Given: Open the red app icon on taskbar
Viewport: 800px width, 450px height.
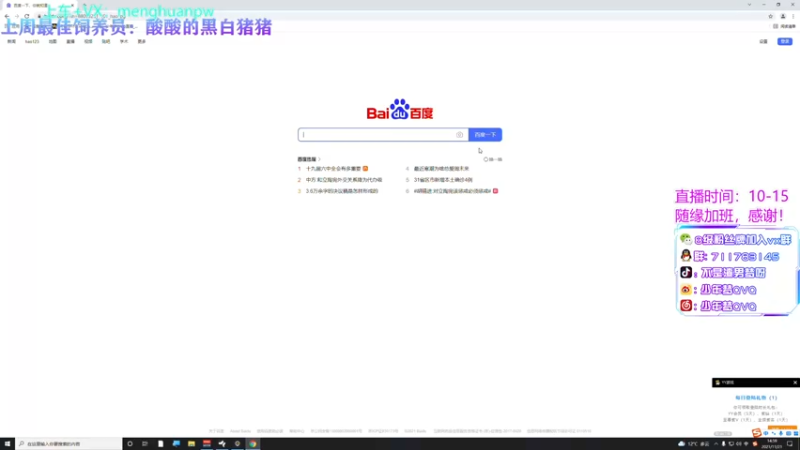Looking at the screenshot, I should pos(207,444).
